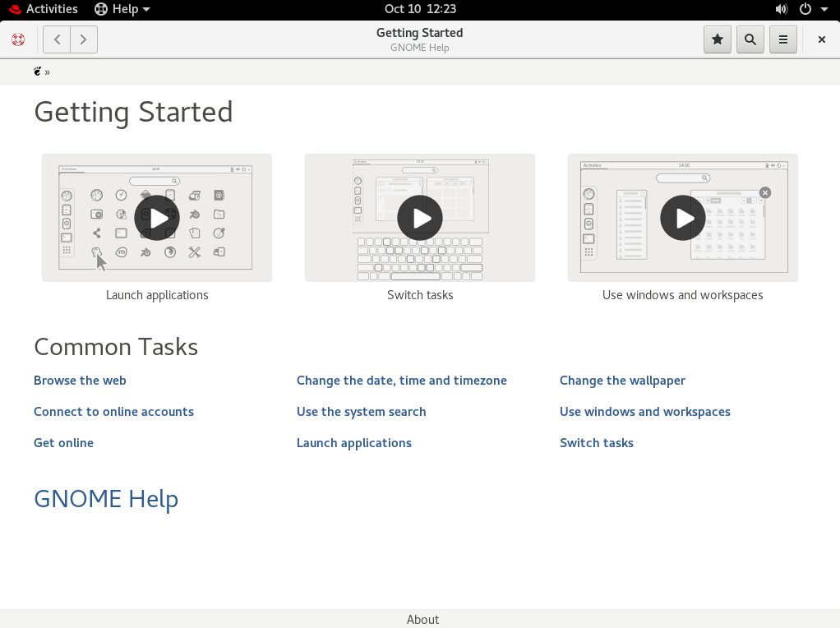Image resolution: width=840 pixels, height=628 pixels.
Task: Click the volume icon in the top bar
Action: pos(781,9)
